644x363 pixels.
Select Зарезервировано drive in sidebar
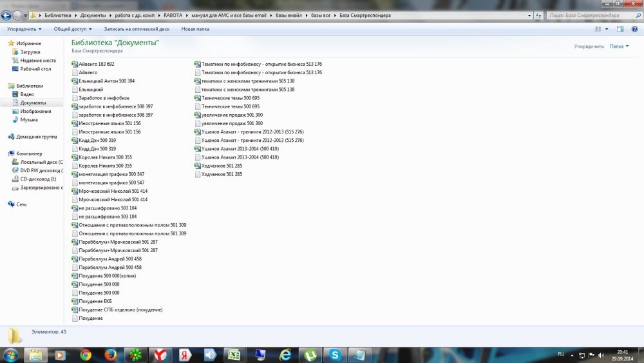pyautogui.click(x=37, y=188)
